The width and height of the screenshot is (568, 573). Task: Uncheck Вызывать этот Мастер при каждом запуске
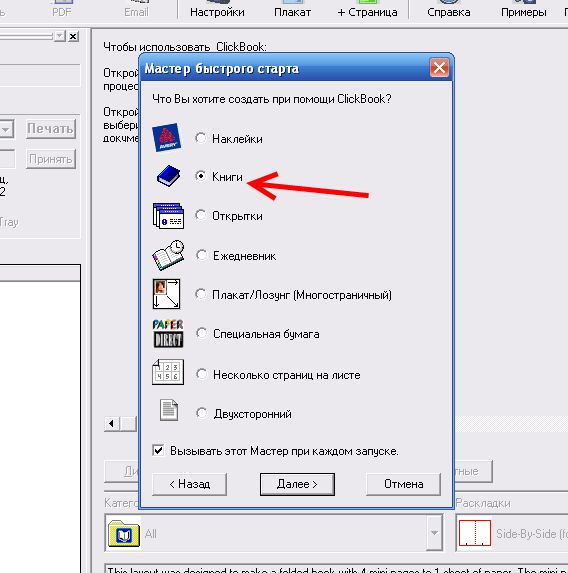pos(158,450)
